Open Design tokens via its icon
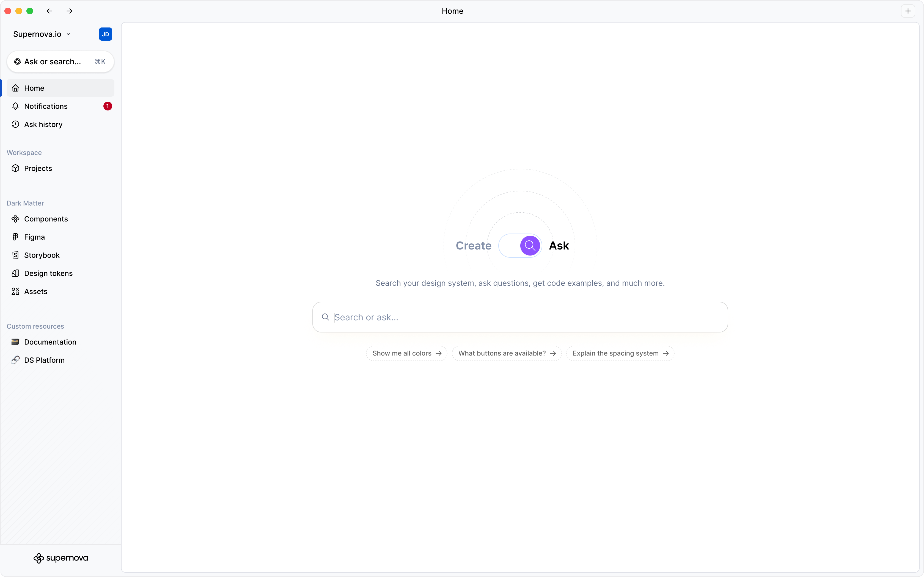The height and width of the screenshot is (577, 924). [15, 273]
